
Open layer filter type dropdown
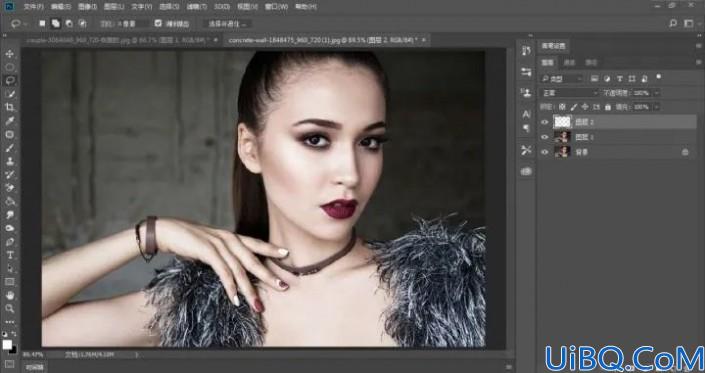[562, 79]
